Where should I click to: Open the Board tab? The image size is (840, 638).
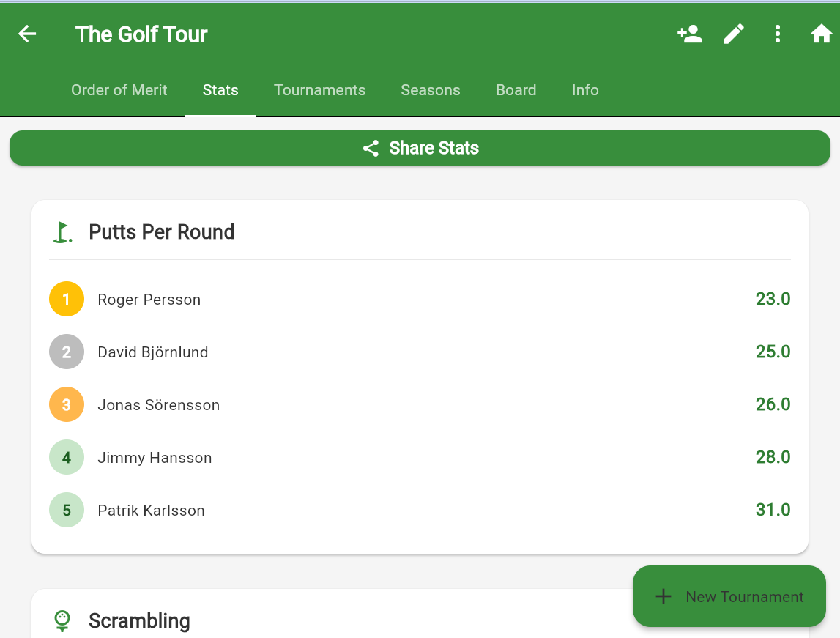click(516, 90)
